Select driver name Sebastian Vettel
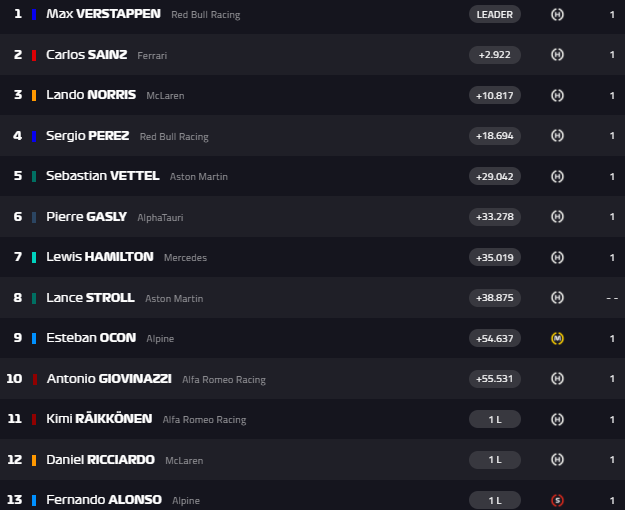This screenshot has width=625, height=510. pos(102,176)
